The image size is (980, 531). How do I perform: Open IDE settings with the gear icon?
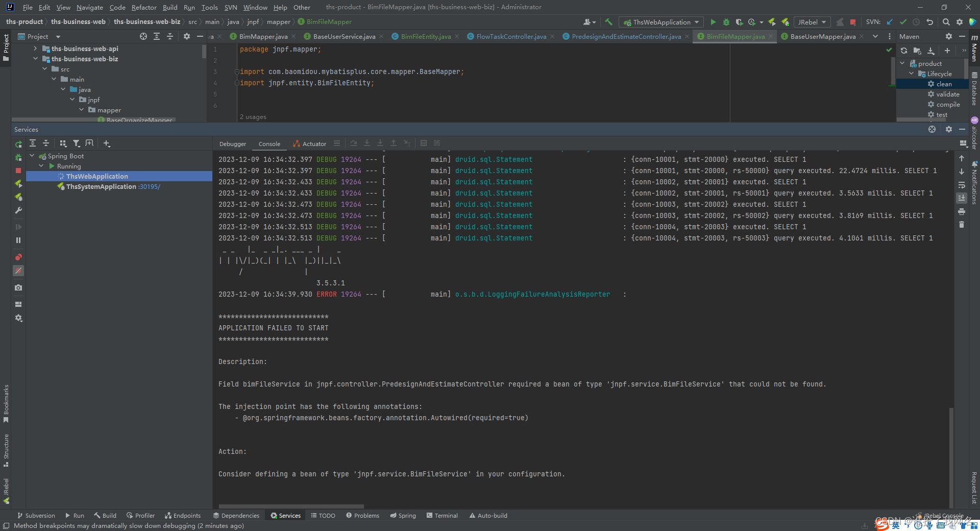pyautogui.click(x=960, y=22)
